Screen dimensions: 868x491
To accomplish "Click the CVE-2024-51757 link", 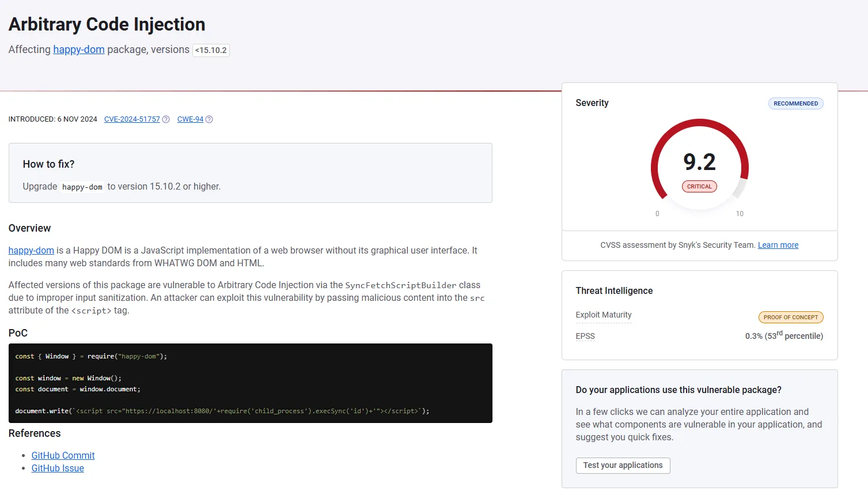I will (x=132, y=119).
